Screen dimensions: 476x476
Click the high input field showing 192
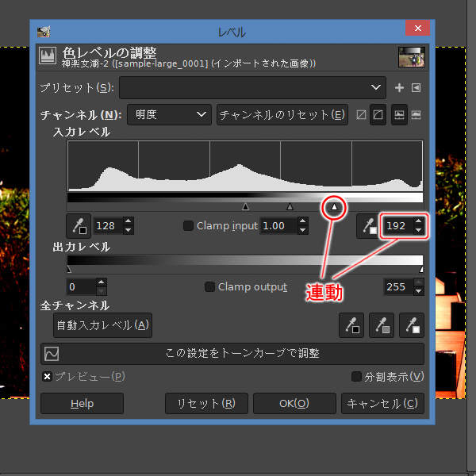click(x=398, y=226)
